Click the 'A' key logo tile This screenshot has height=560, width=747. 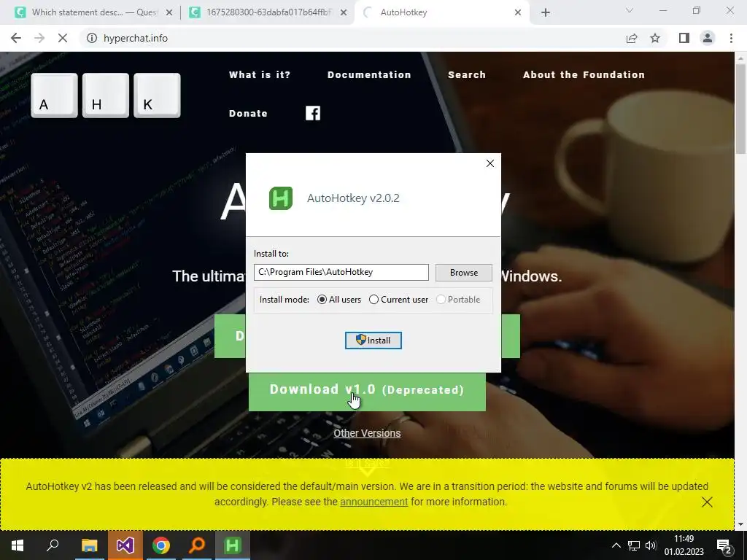(54, 96)
